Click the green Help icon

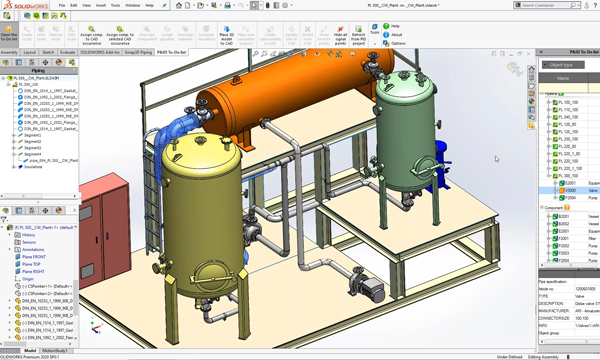click(x=386, y=26)
